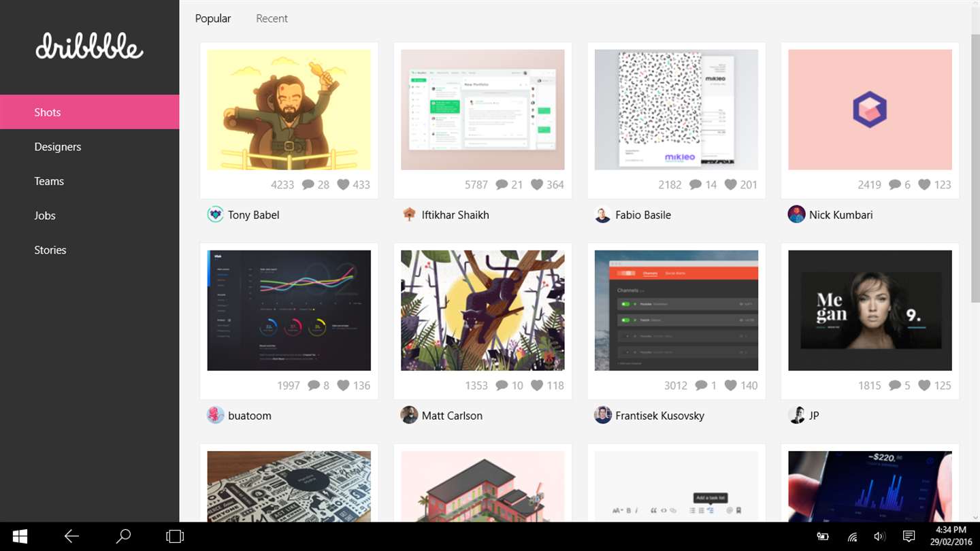Open the text editor toolbar shot
Screen dimensions: 980x551
[676, 486]
